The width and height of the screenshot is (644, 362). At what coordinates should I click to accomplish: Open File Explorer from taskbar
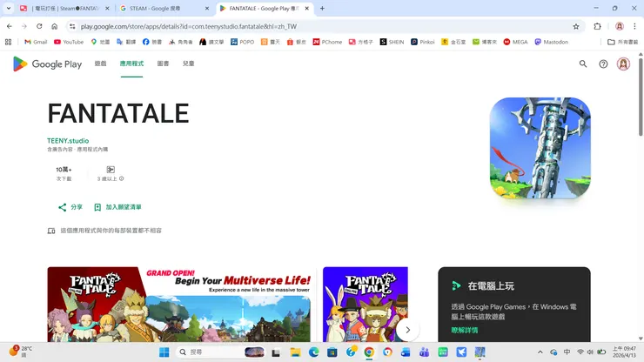click(295, 352)
